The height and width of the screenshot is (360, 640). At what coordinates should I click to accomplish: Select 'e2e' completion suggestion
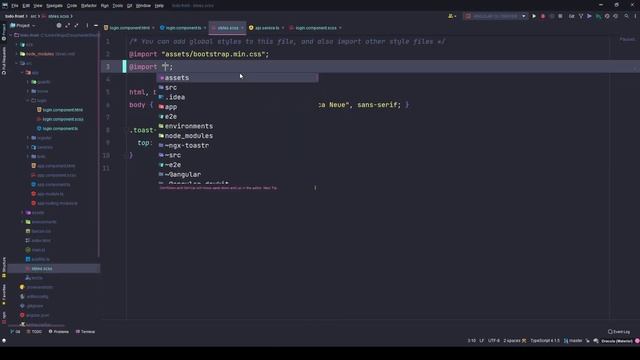[238, 116]
